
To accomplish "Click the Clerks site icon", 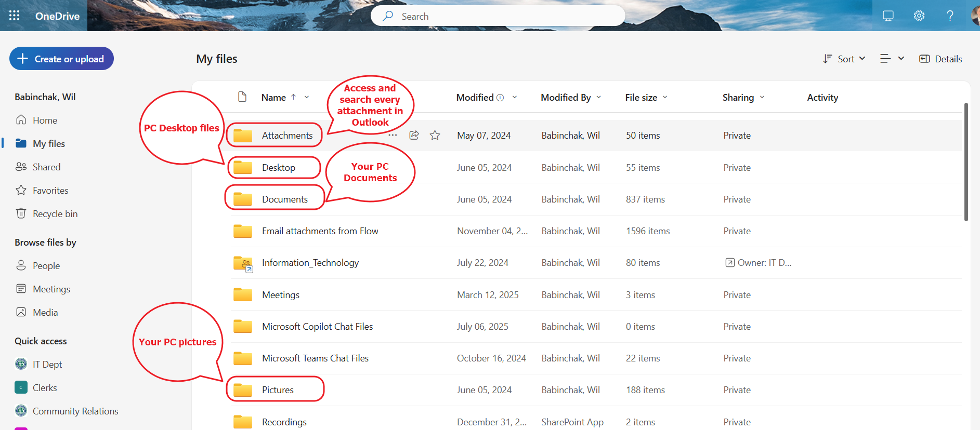I will 21,387.
